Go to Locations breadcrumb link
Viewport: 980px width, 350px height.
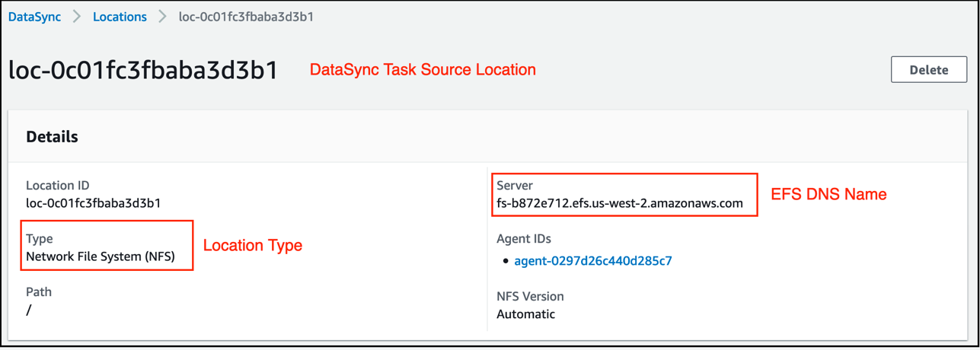[120, 17]
